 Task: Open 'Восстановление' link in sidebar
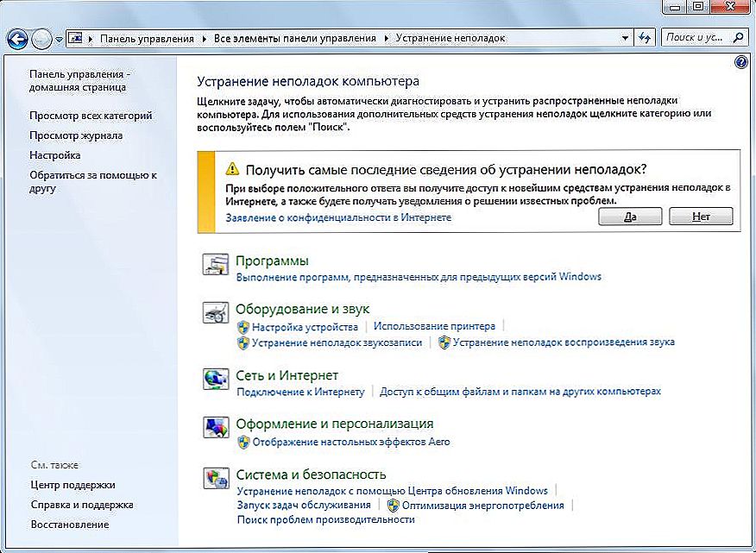pyautogui.click(x=70, y=525)
